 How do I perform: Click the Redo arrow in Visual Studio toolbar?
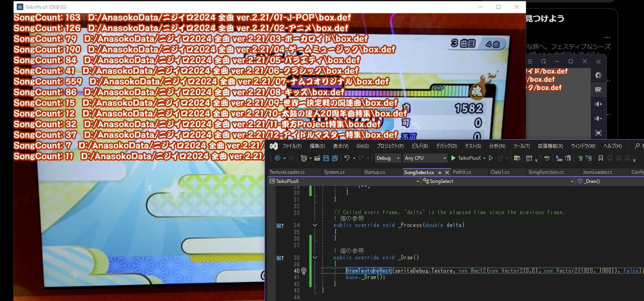pyautogui.click(x=361, y=158)
